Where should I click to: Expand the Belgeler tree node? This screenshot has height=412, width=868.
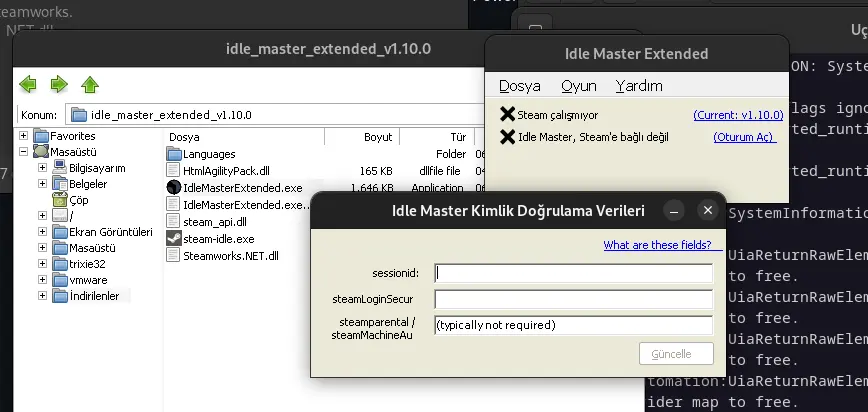tap(42, 183)
